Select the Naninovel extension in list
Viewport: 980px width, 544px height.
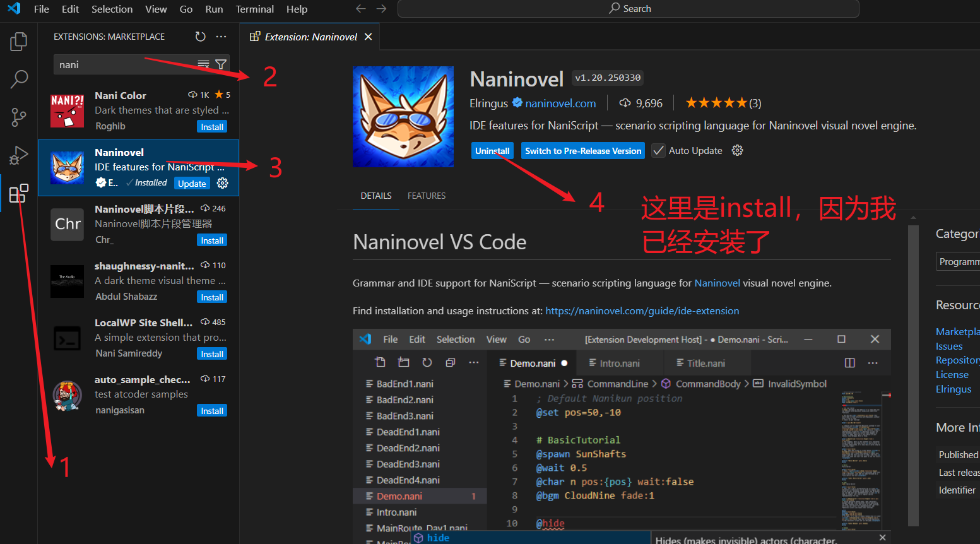click(139, 168)
